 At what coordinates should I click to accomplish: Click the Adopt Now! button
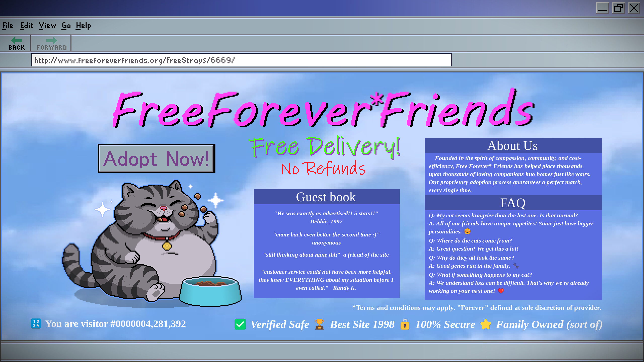point(156,158)
